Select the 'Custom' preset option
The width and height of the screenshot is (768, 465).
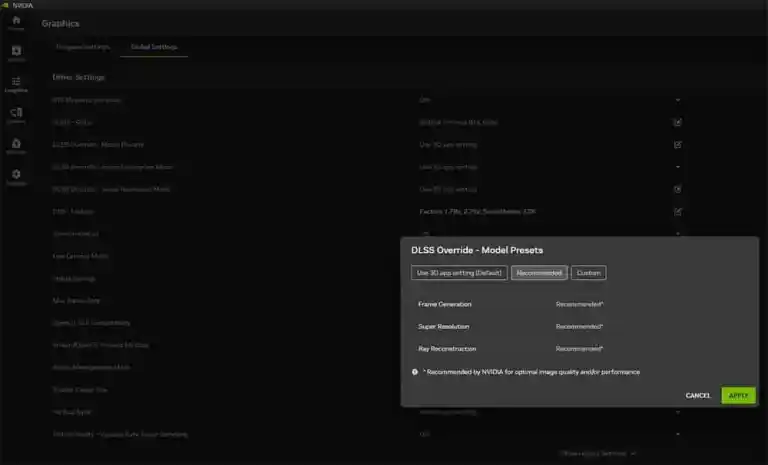pyautogui.click(x=589, y=273)
